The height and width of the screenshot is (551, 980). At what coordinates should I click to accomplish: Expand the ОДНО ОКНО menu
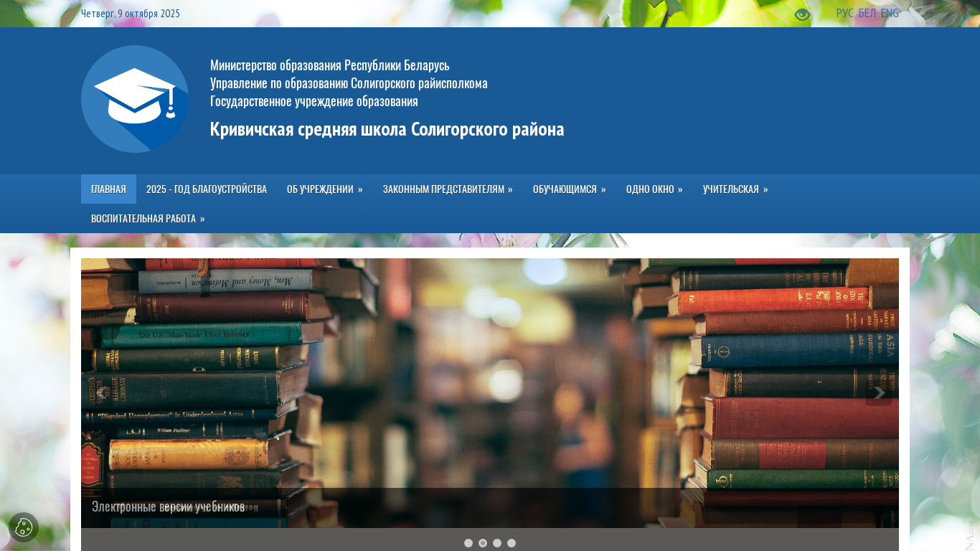click(x=654, y=189)
